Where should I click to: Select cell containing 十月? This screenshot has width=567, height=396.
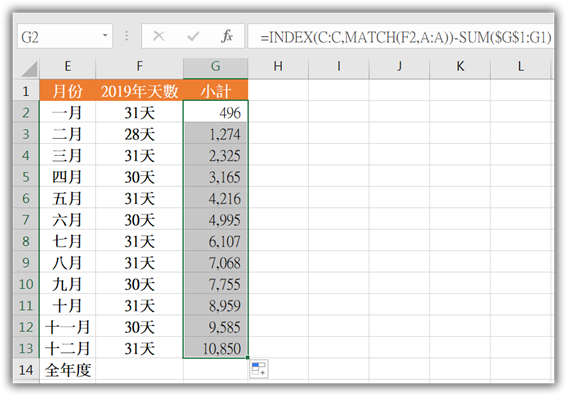(x=67, y=305)
